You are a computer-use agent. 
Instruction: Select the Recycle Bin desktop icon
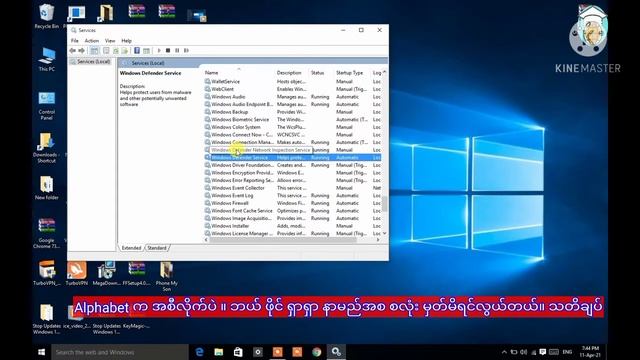(x=47, y=16)
